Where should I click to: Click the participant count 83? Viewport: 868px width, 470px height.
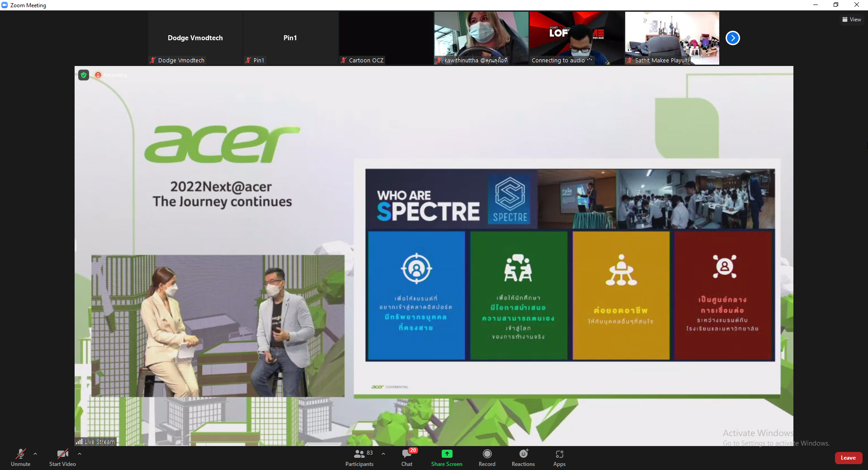[370, 453]
